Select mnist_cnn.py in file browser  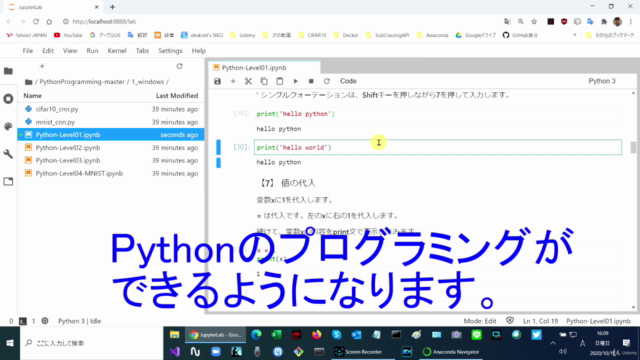click(x=111, y=122)
